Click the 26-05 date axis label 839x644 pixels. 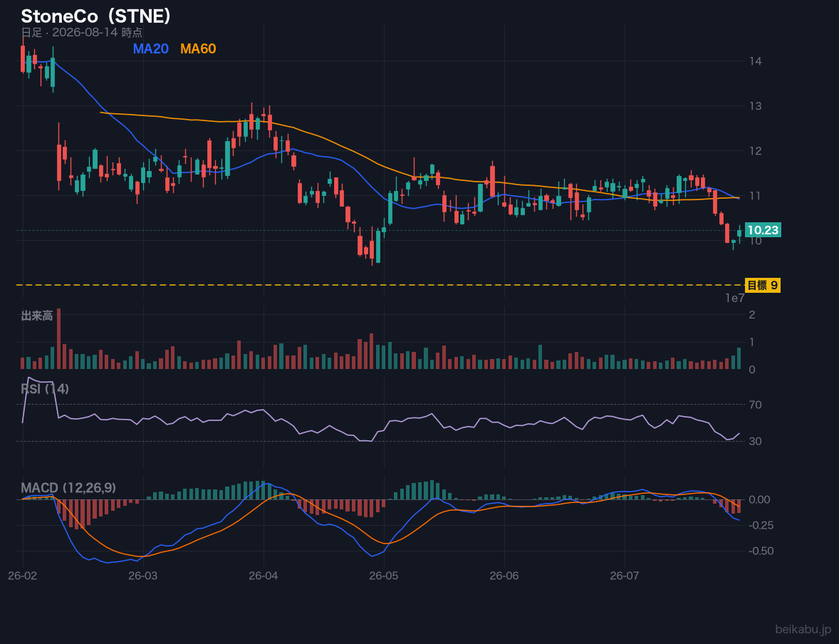(384, 576)
